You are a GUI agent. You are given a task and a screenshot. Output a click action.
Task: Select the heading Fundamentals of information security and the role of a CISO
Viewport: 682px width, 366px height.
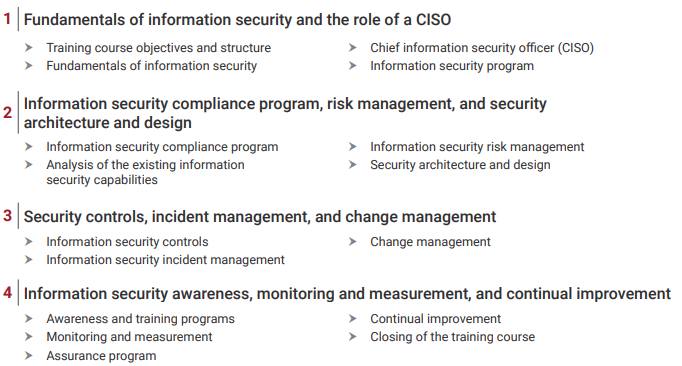(x=237, y=20)
